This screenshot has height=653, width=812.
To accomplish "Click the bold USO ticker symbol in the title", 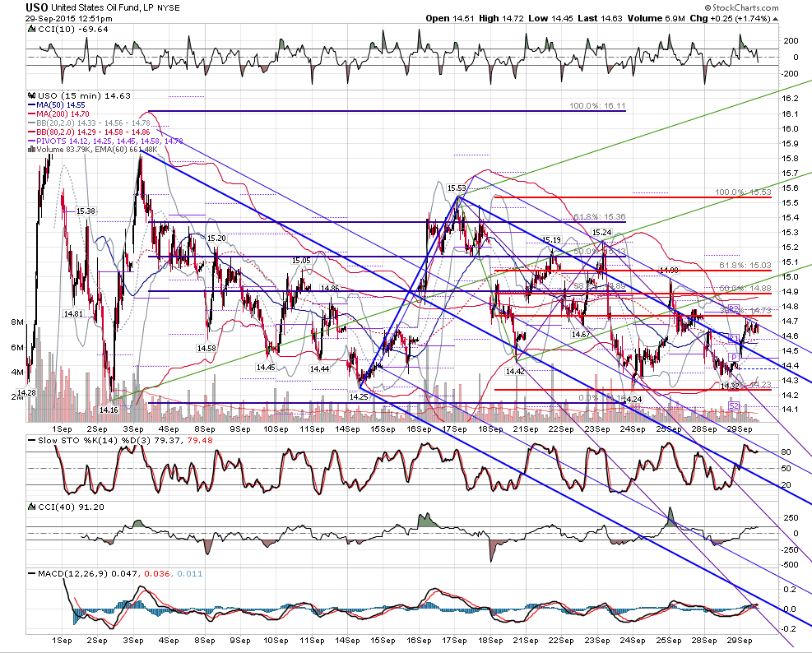I will (37, 7).
